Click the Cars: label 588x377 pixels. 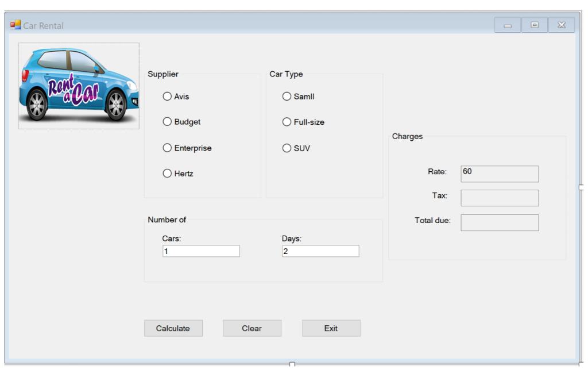172,238
